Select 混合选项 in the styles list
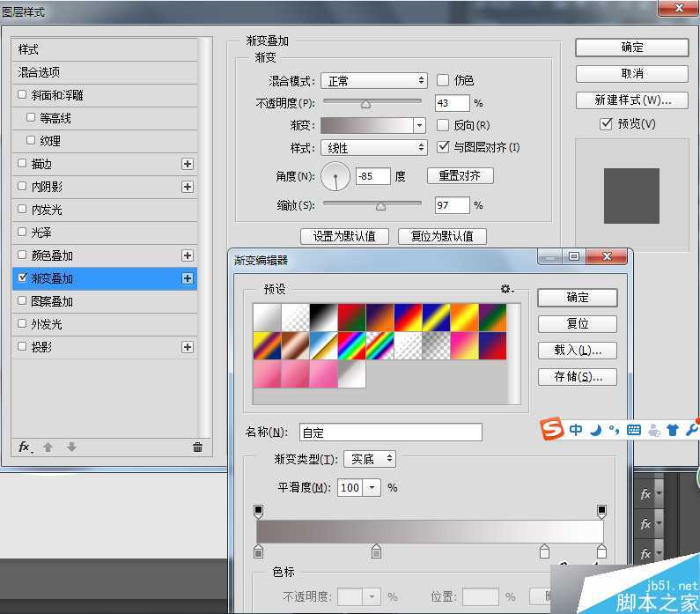 [x=40, y=72]
